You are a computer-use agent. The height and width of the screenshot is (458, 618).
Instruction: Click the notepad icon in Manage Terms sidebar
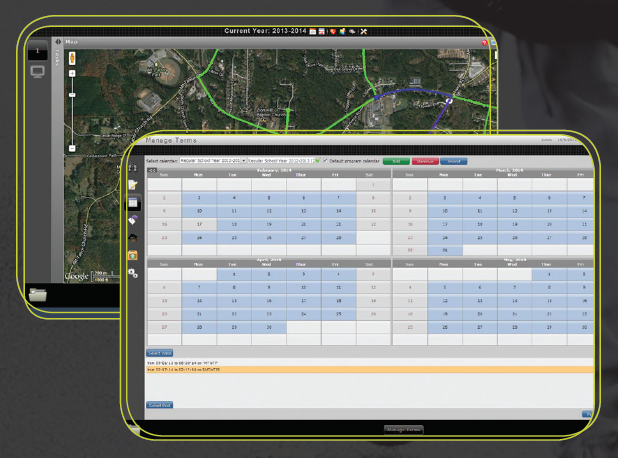click(x=134, y=185)
